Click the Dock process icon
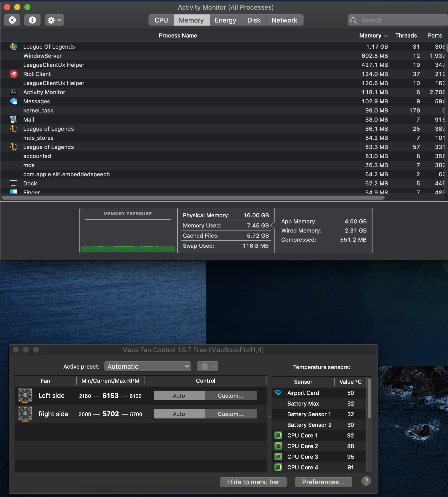Screen dimensions: 448x497 point(14,183)
